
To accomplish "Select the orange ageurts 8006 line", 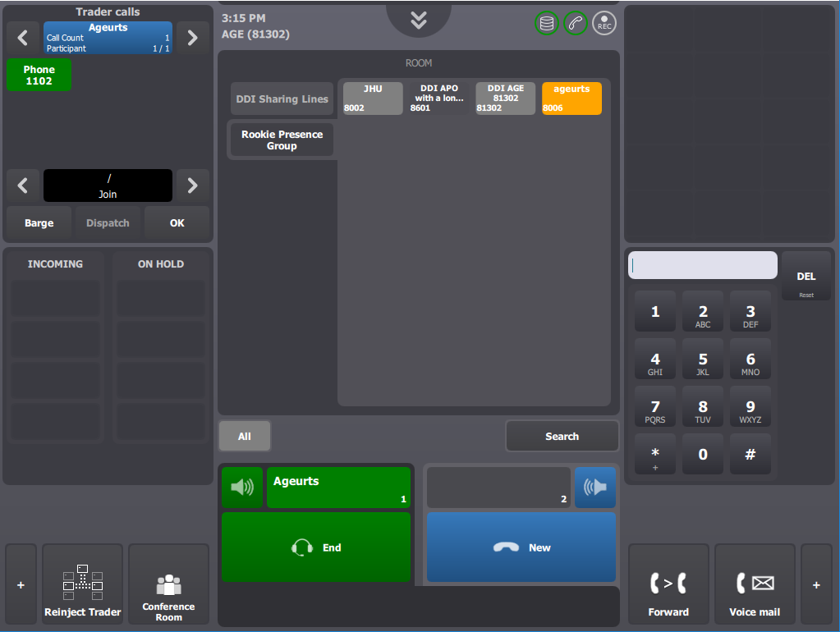I will pyautogui.click(x=571, y=98).
